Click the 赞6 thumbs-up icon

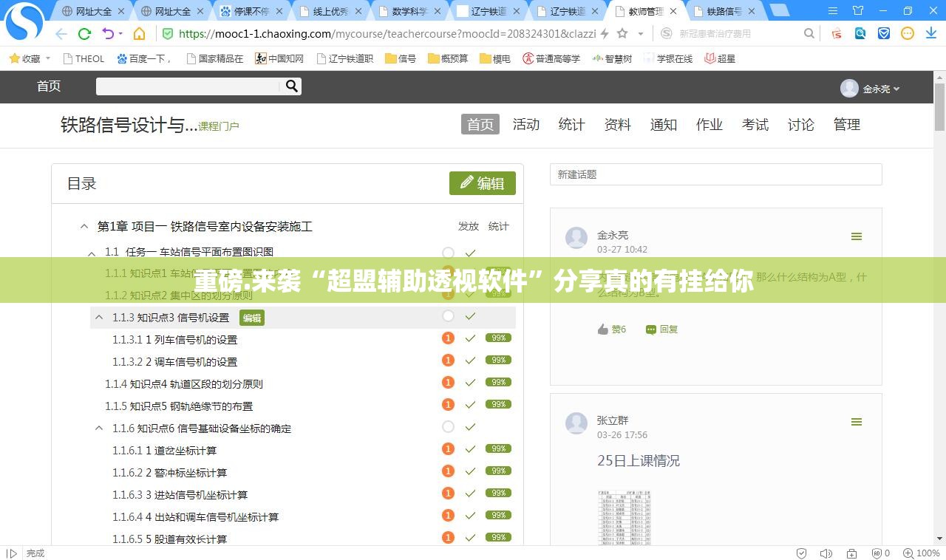pos(603,329)
